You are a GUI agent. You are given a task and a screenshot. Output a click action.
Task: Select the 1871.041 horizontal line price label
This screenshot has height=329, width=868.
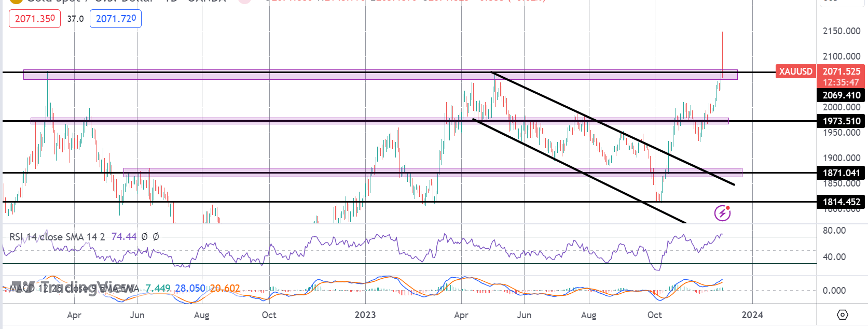[842, 173]
